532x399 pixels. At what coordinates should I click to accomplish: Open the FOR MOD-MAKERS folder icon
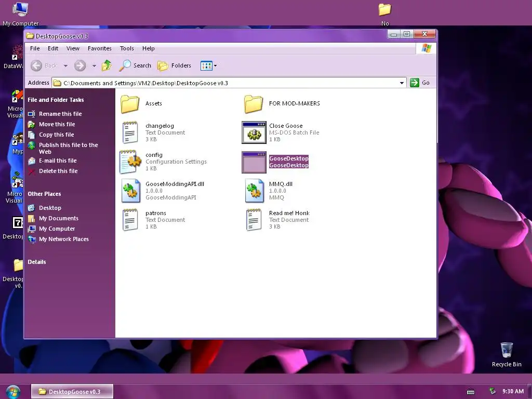[254, 103]
